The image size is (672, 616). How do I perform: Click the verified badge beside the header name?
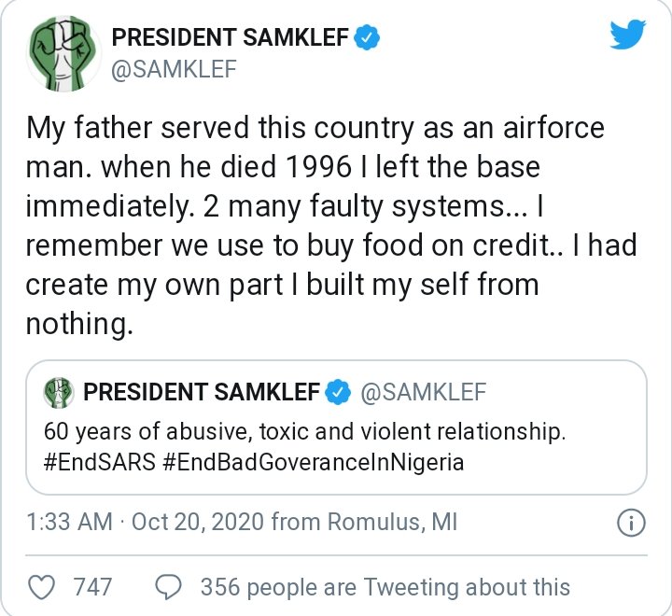[x=369, y=38]
